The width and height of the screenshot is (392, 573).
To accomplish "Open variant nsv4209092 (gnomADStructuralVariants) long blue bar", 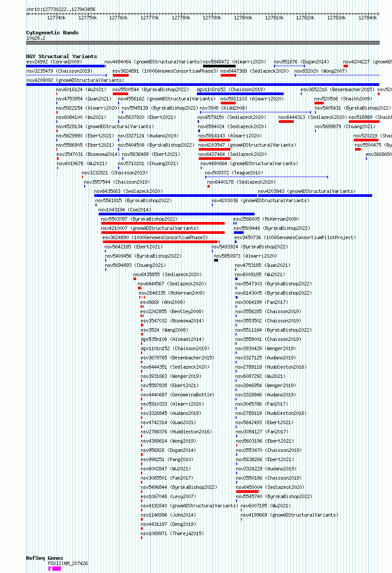I will [x=203, y=85].
